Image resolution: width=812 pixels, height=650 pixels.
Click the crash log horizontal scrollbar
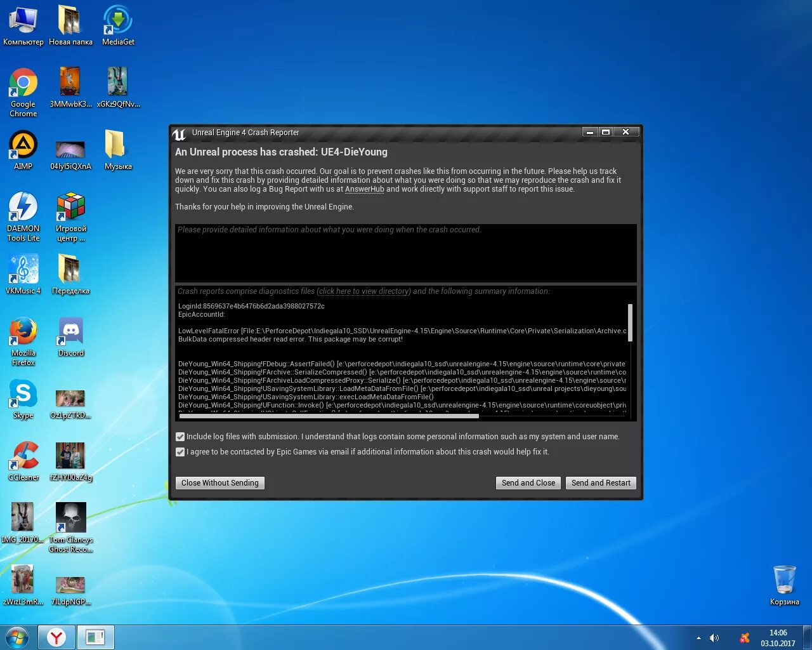click(x=329, y=416)
